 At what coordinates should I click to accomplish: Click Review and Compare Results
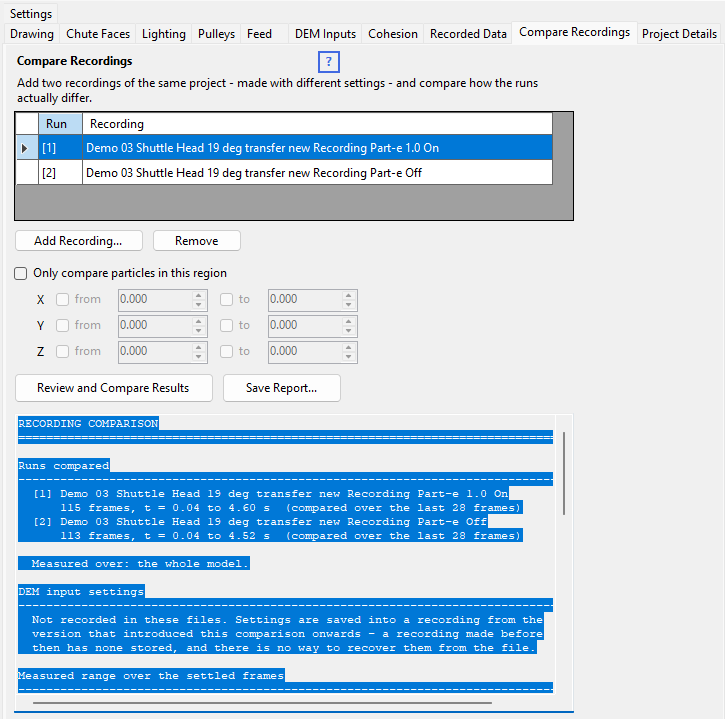114,388
